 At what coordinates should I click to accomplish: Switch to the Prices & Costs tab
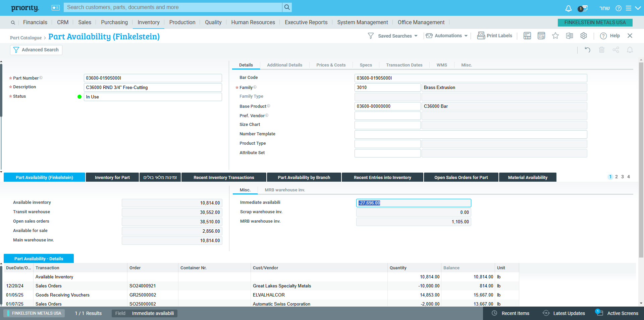tap(331, 65)
